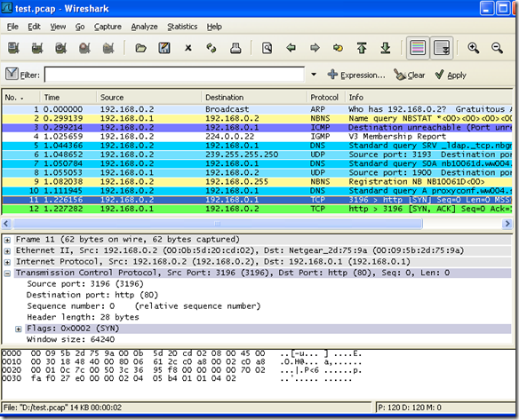Image resolution: width=519 pixels, height=420 pixels.
Task: Select the 'Header length: 28 bytes' line
Action: (83, 318)
